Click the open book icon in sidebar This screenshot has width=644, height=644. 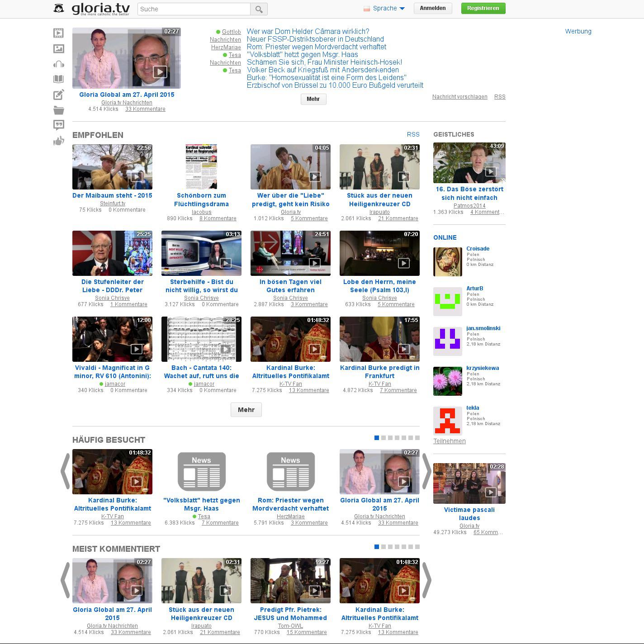tap(58, 80)
